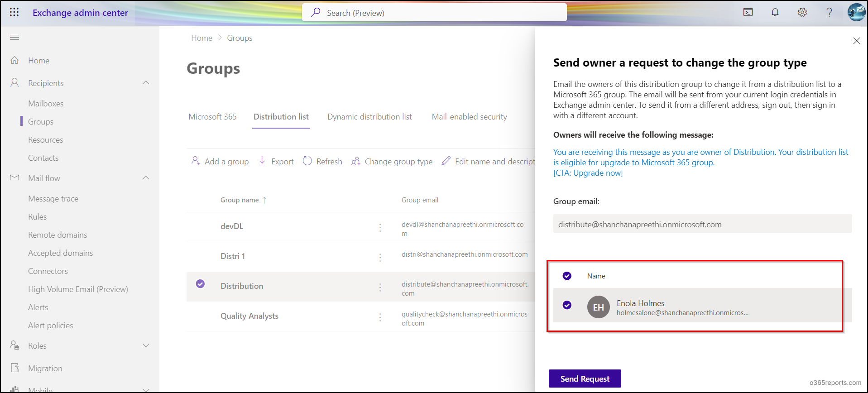This screenshot has height=393, width=868.
Task: Open Alert policies in the sidebar
Action: pos(50,326)
